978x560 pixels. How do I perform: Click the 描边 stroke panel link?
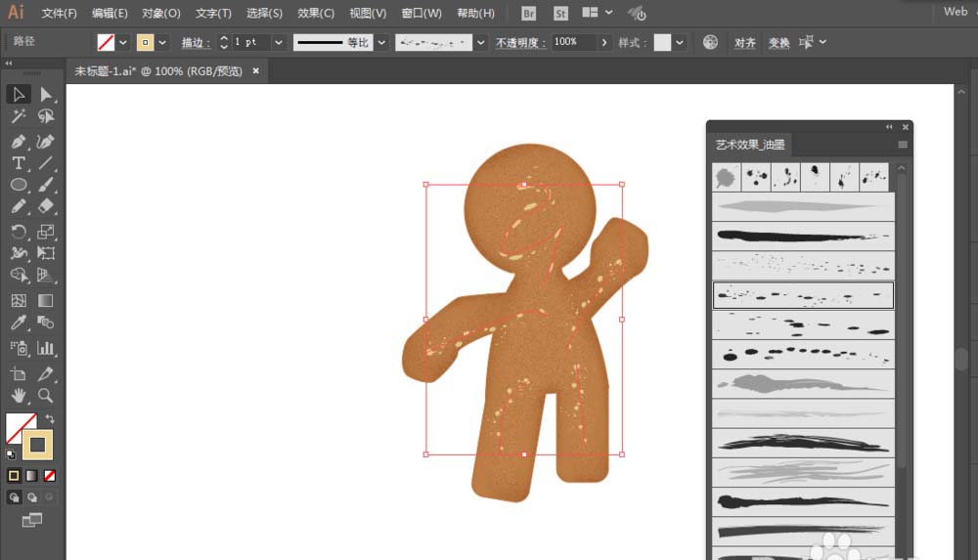coord(196,42)
